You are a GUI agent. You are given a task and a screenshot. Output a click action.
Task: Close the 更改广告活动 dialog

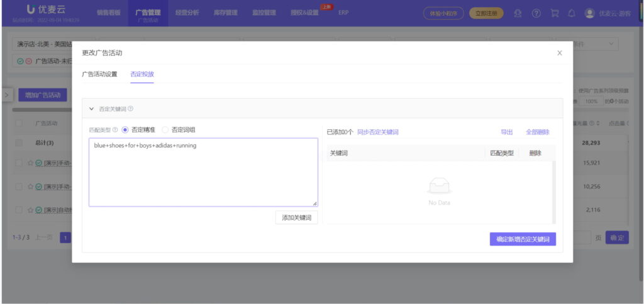[560, 53]
